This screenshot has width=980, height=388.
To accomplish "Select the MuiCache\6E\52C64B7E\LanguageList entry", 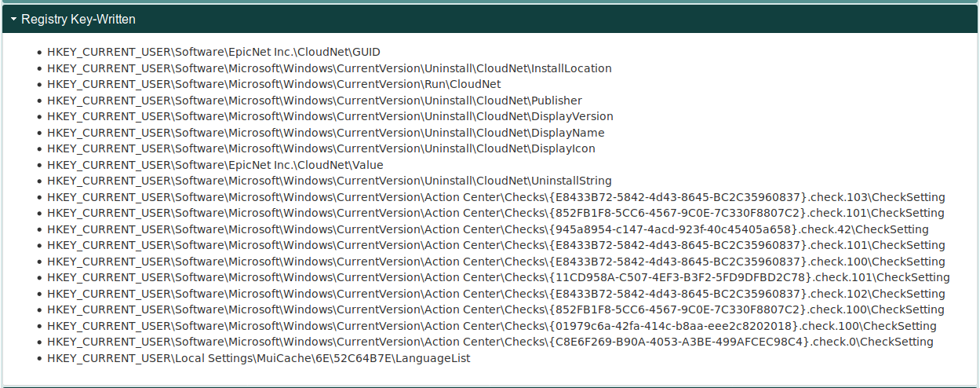I will tap(259, 358).
